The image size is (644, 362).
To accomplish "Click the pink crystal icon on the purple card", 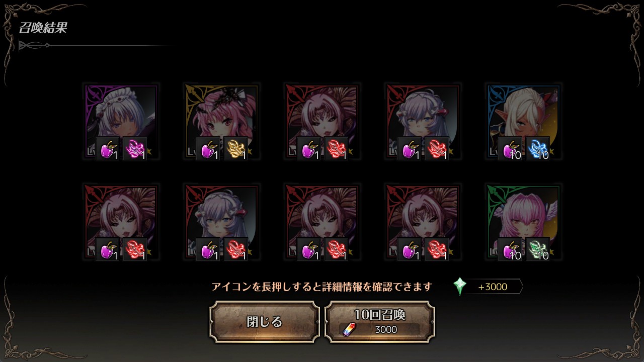I will coord(135,149).
